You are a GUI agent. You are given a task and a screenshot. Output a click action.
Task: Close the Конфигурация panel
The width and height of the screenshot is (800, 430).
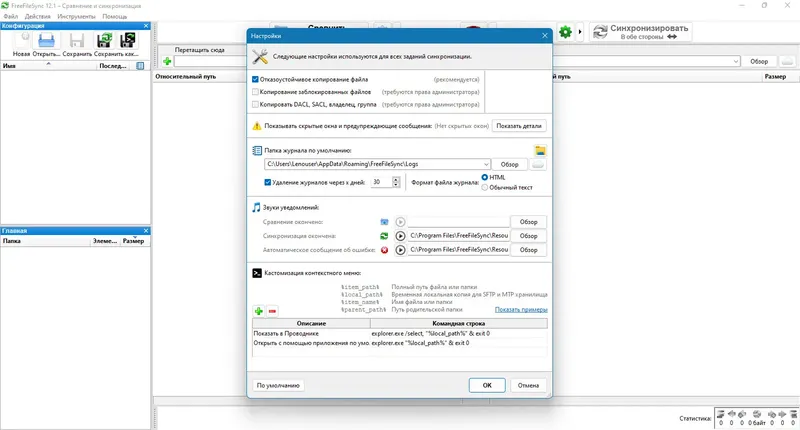click(x=146, y=26)
